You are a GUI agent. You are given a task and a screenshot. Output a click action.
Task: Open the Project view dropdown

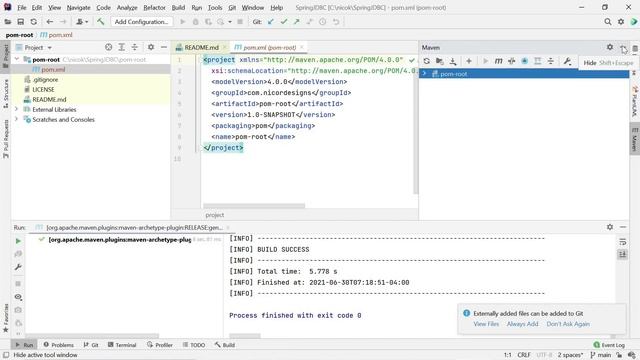(x=34, y=48)
